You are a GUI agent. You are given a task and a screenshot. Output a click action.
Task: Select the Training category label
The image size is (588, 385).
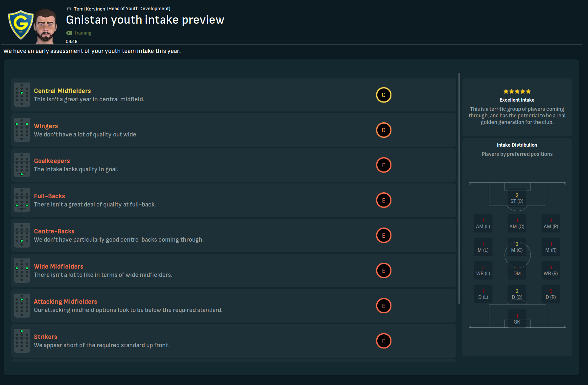[82, 33]
